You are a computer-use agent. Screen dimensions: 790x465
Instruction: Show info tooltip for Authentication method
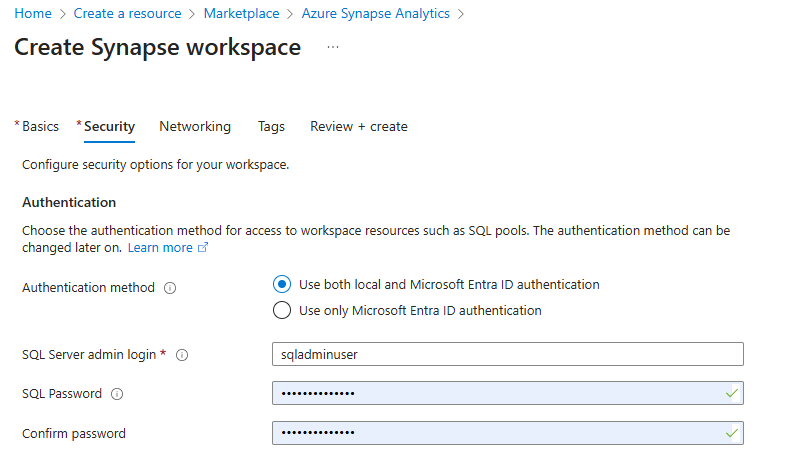pos(170,288)
